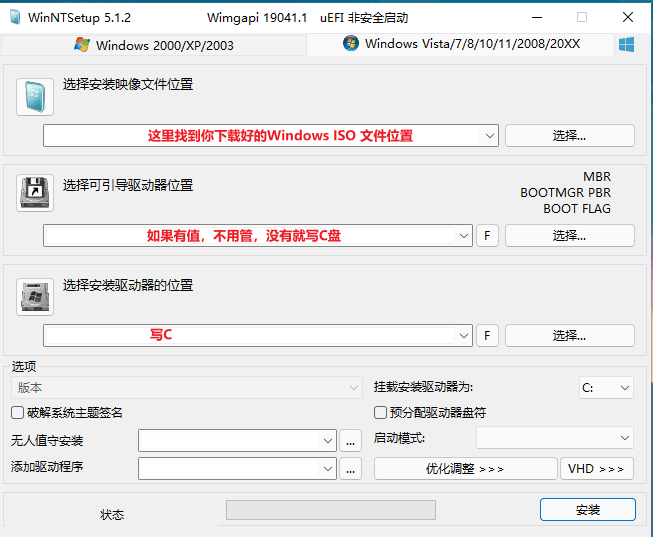Click the 安装 install button

click(x=588, y=510)
